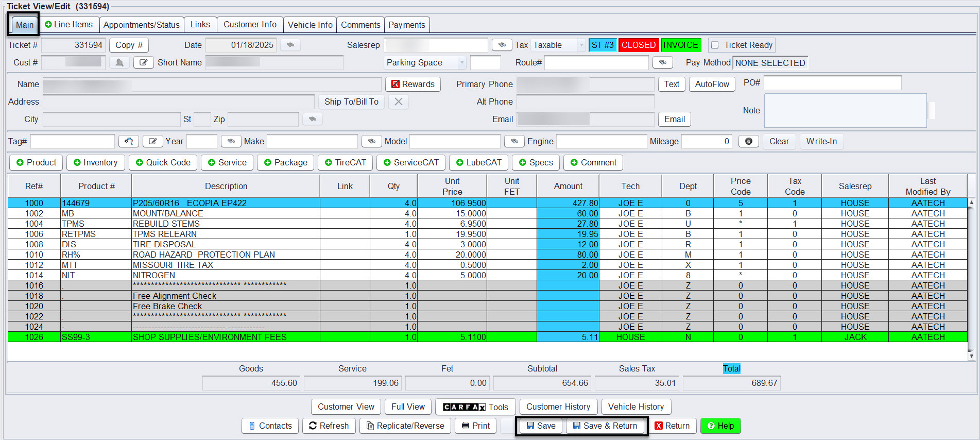The image size is (980, 440).
Task: Click the Route# lookup binoculars icon
Action: (662, 63)
